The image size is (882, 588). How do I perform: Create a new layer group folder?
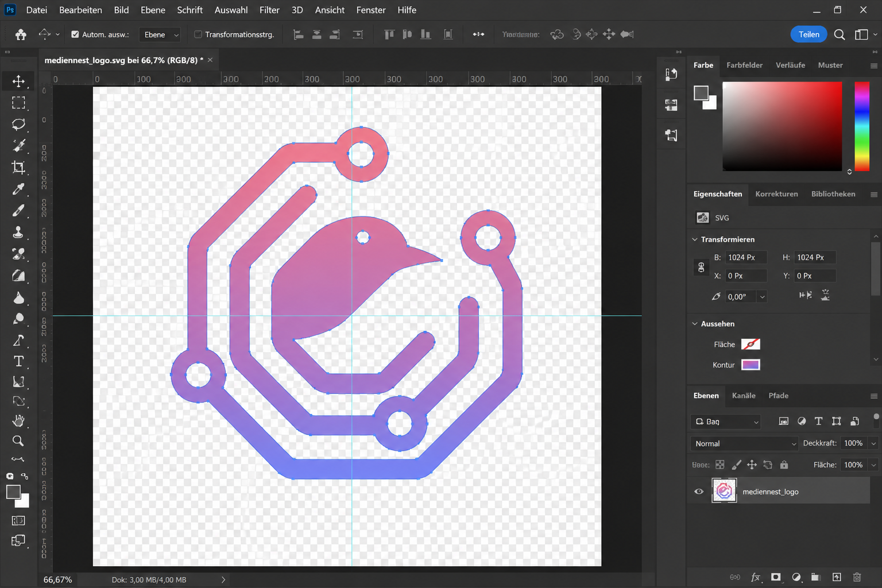pyautogui.click(x=815, y=577)
